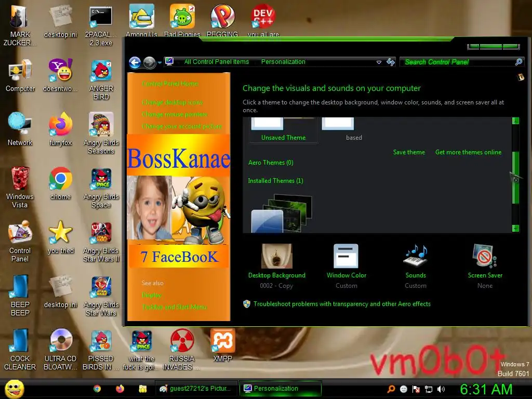Open the MARK ZUCKER... desktop icon

click(x=20, y=25)
